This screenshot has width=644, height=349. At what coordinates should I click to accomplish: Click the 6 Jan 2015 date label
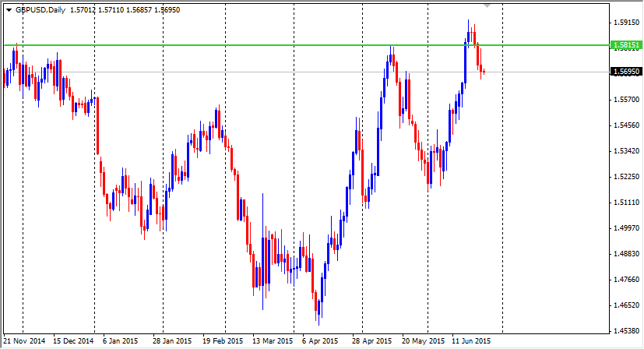pyautogui.click(x=121, y=341)
